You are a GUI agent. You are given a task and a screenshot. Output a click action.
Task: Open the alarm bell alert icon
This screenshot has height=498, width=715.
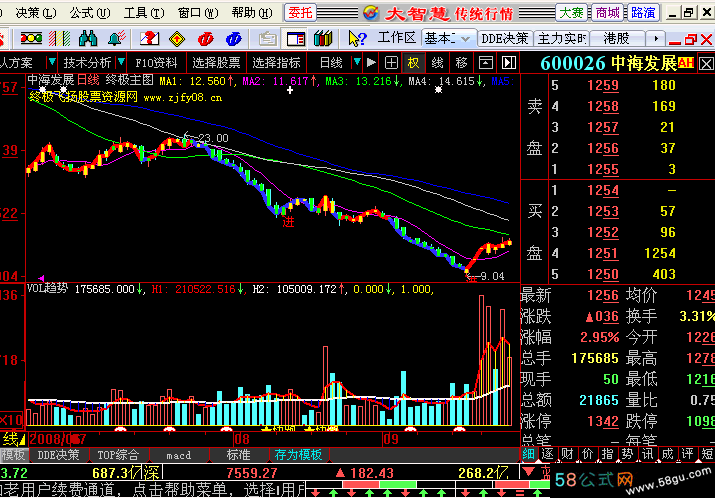pyautogui.click(x=117, y=39)
